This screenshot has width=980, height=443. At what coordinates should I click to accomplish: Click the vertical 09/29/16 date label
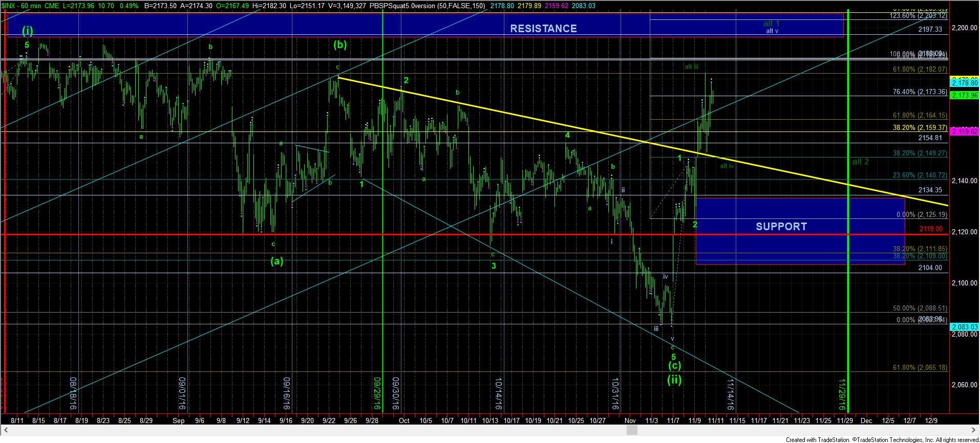click(x=377, y=394)
